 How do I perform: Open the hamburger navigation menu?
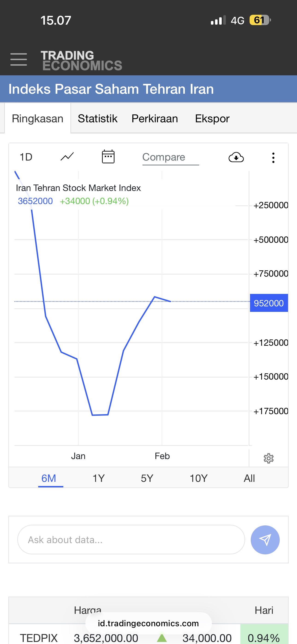point(19,59)
